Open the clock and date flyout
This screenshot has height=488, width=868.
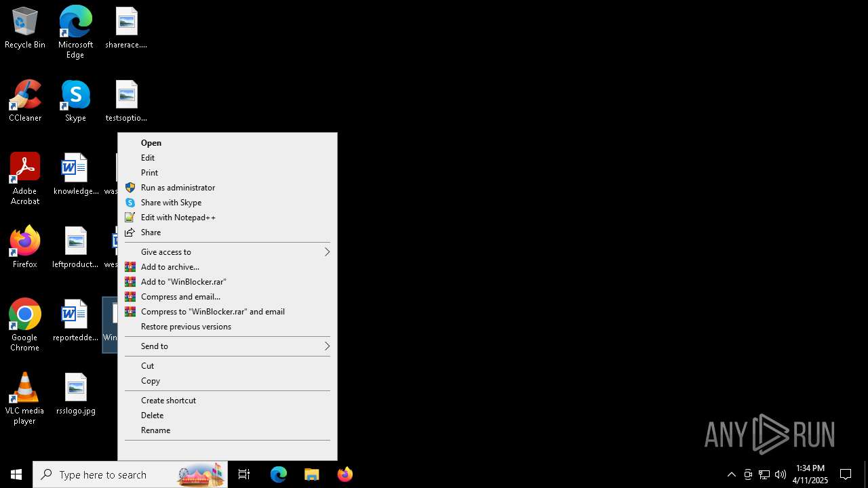[810, 474]
